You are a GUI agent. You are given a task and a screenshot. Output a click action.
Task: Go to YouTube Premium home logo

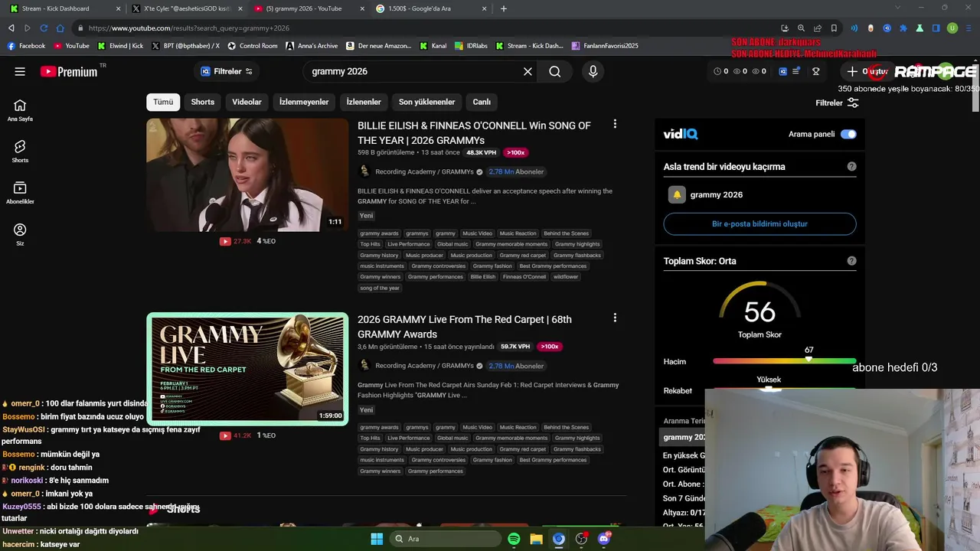(70, 71)
